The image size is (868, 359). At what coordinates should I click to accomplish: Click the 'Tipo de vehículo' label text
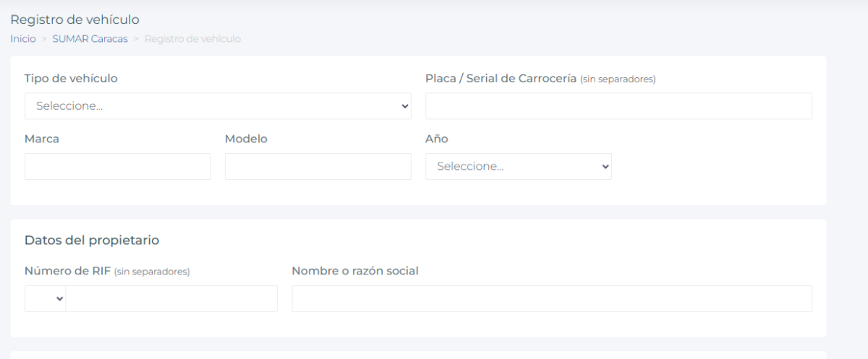pos(71,79)
